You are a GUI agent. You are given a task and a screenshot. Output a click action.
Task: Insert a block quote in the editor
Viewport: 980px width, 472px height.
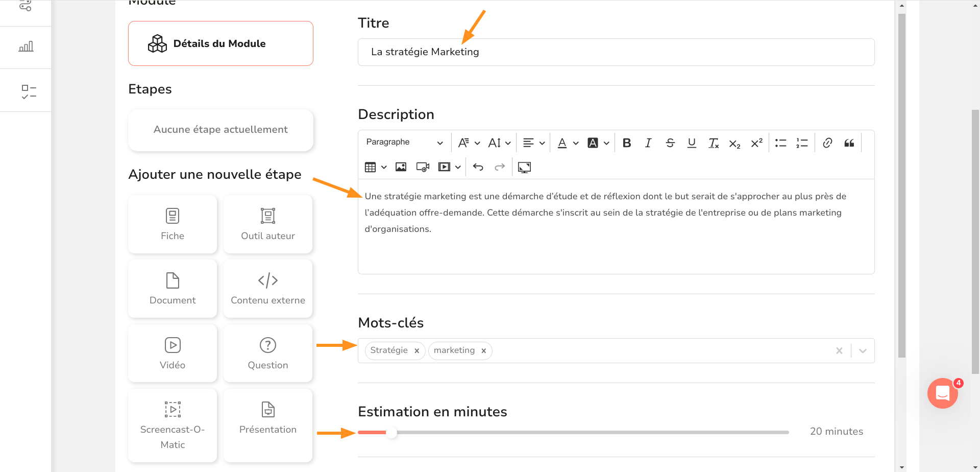pyautogui.click(x=849, y=143)
